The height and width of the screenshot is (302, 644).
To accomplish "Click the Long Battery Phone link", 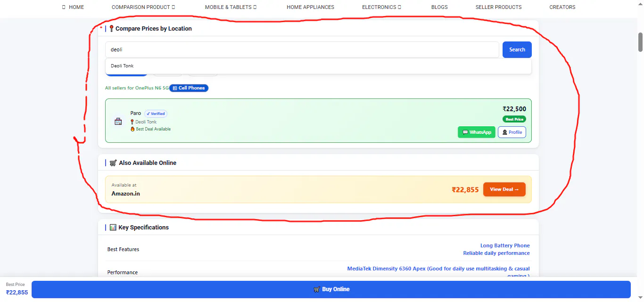I will [x=505, y=245].
